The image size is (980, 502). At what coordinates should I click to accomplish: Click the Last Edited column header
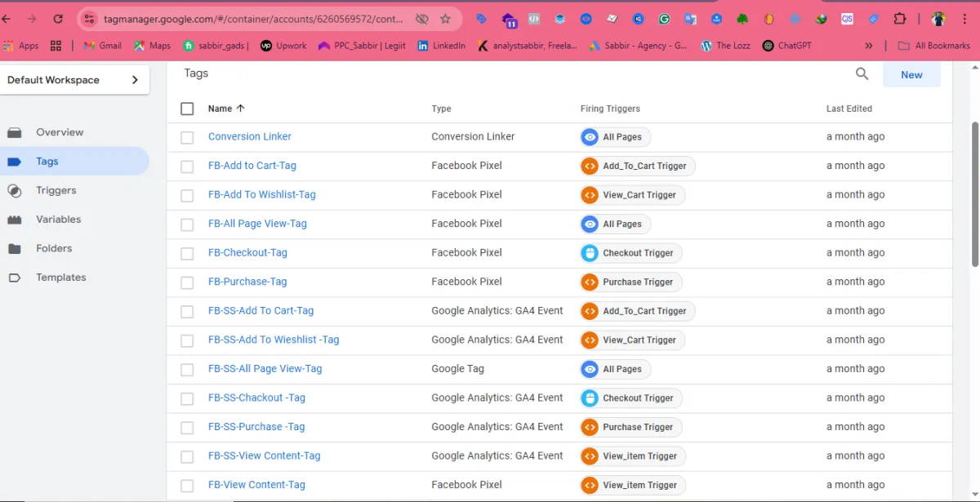coord(849,109)
